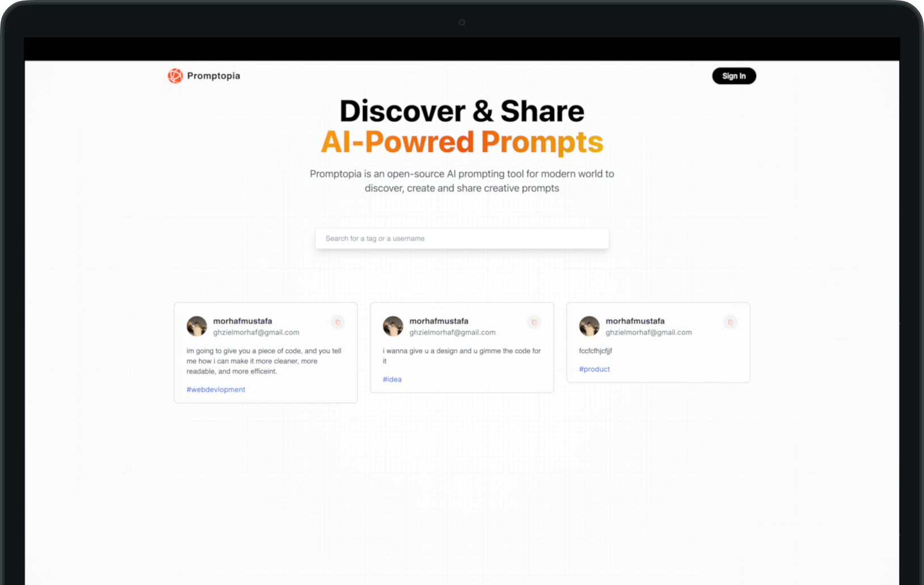Select morhafmustafa username on the first card

tap(242, 321)
